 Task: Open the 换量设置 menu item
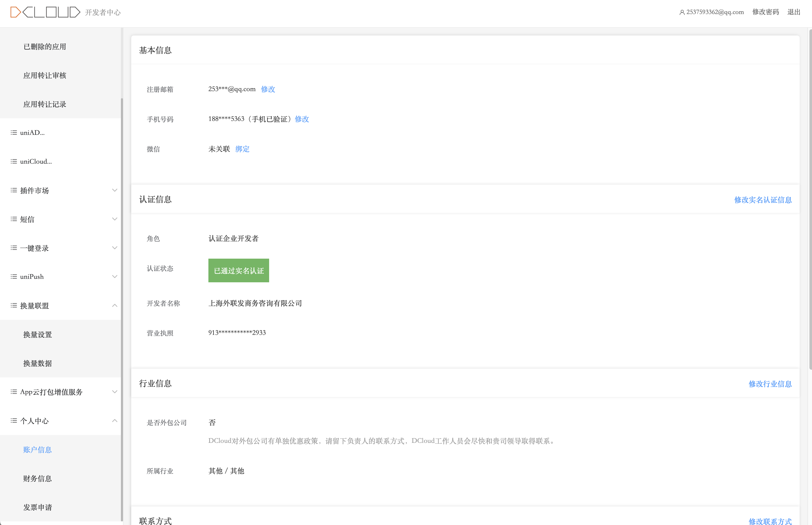38,334
